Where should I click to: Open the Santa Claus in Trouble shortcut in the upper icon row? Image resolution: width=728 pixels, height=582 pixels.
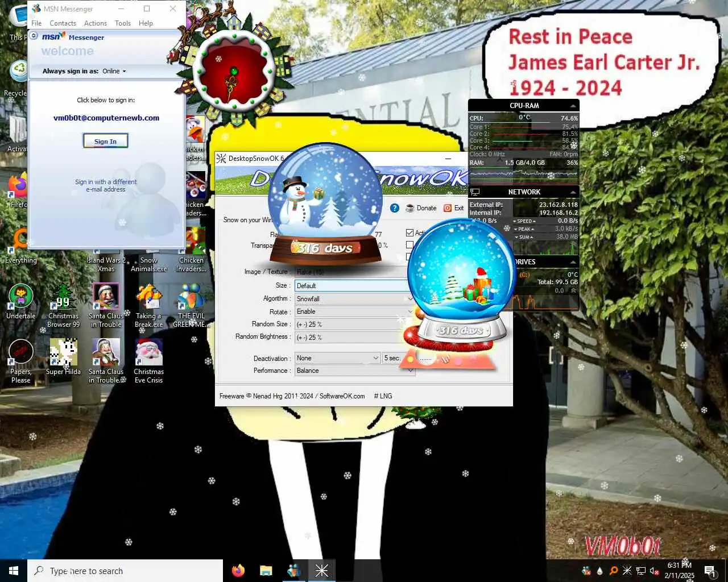(106, 305)
